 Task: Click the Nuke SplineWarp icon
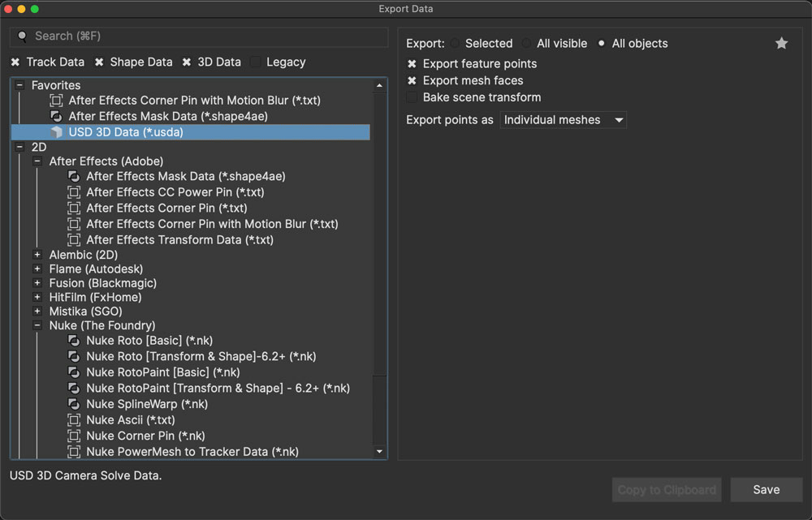74,404
